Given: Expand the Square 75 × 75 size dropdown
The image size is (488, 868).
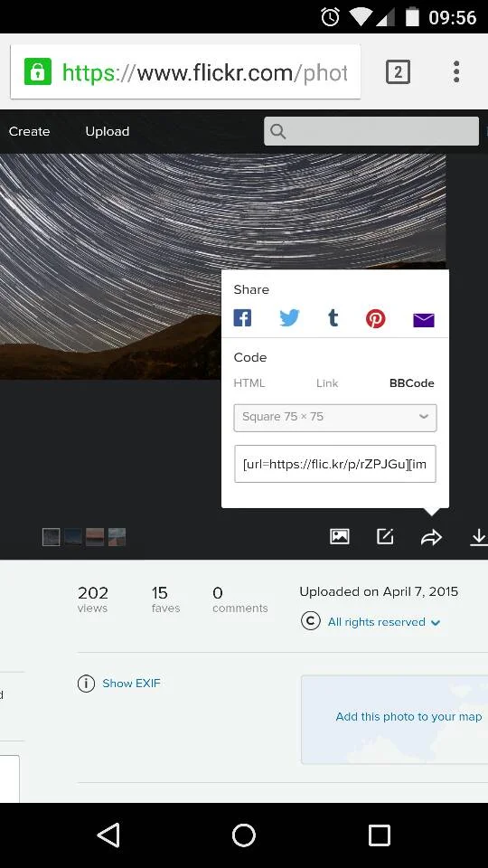Looking at the screenshot, I should [335, 418].
